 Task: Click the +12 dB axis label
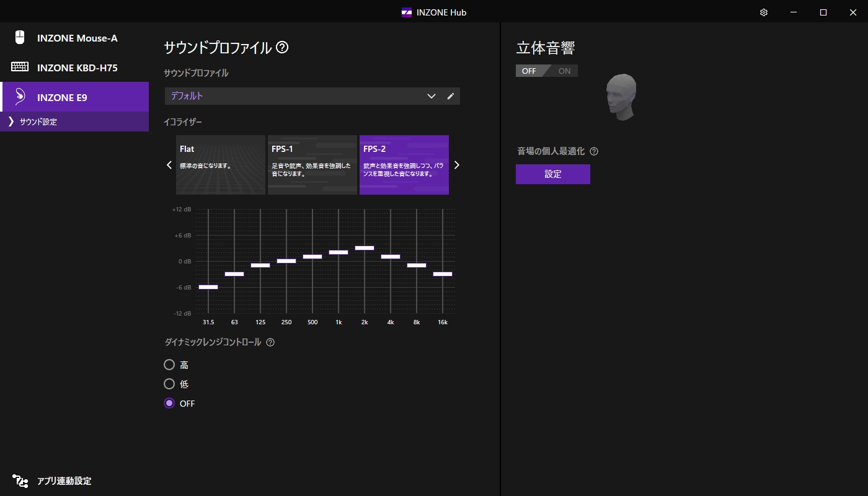(x=182, y=210)
